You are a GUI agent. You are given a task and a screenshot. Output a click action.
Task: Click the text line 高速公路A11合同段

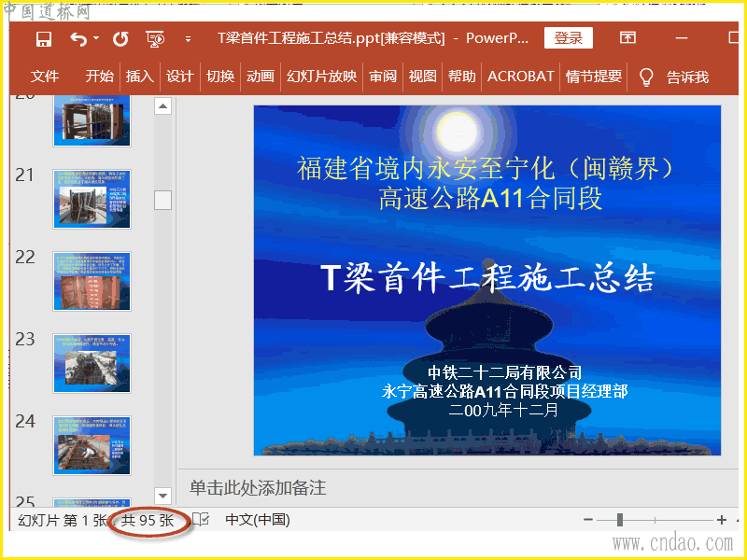[490, 198]
